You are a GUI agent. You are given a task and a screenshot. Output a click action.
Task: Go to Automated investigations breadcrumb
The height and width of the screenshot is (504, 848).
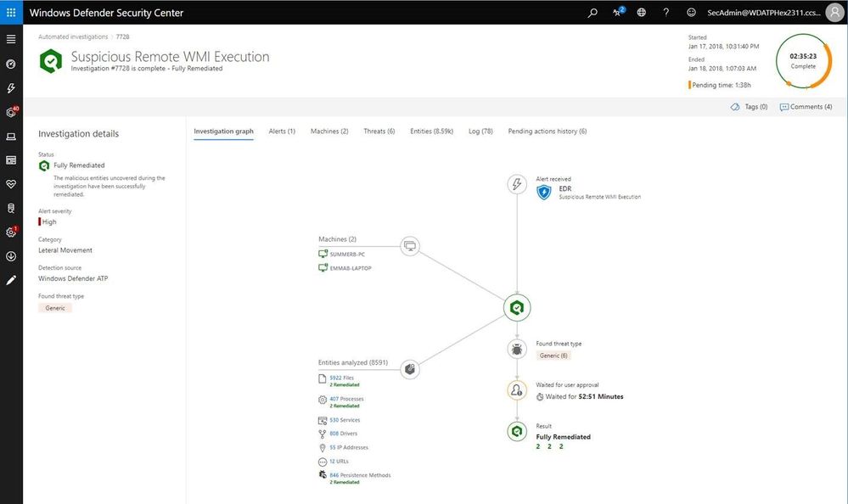73,36
